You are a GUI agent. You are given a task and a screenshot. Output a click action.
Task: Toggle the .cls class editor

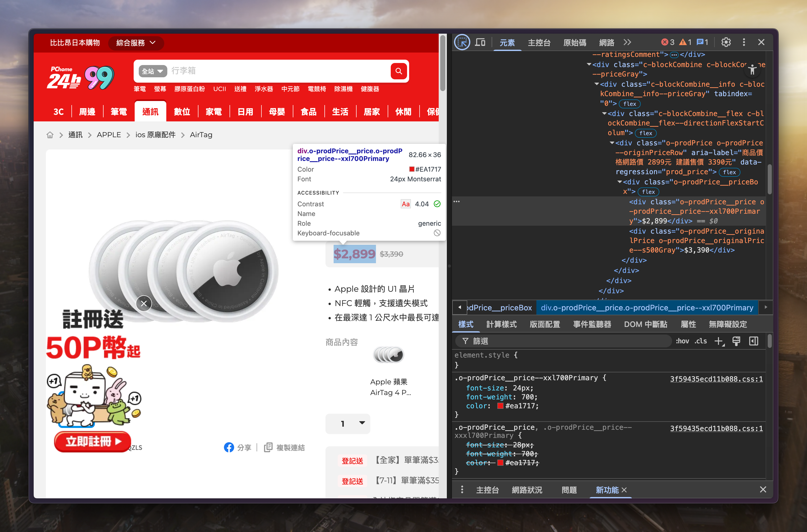(x=700, y=341)
